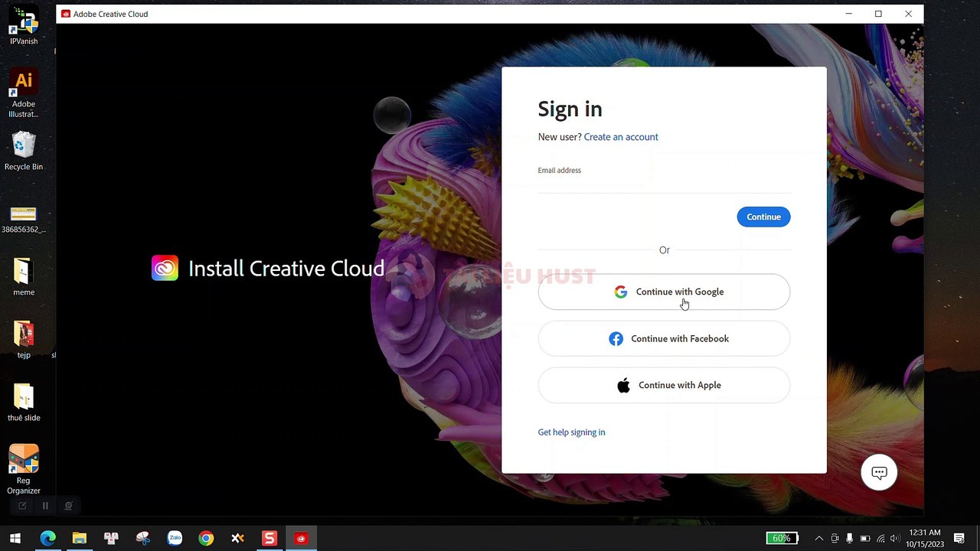Click the crossed-out overlay icon beside pause
Viewport: 980px width, 551px height.
68,506
